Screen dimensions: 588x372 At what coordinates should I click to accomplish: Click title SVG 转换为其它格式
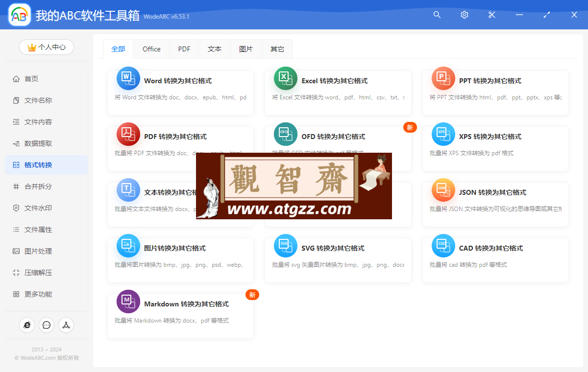[x=333, y=248]
